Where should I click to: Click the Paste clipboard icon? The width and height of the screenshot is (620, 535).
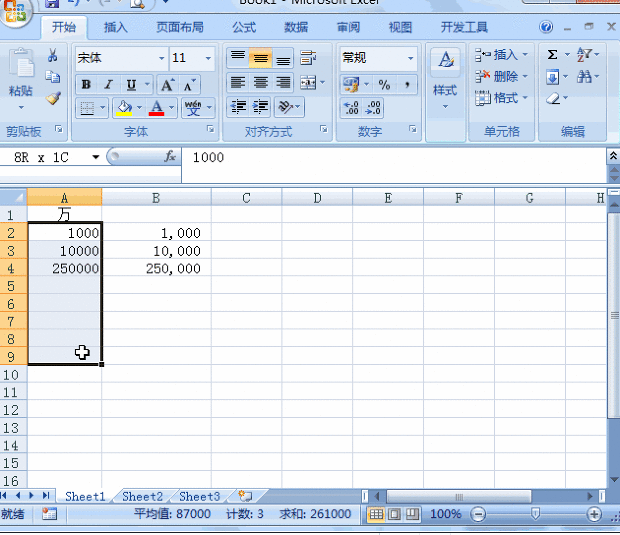tap(21, 62)
